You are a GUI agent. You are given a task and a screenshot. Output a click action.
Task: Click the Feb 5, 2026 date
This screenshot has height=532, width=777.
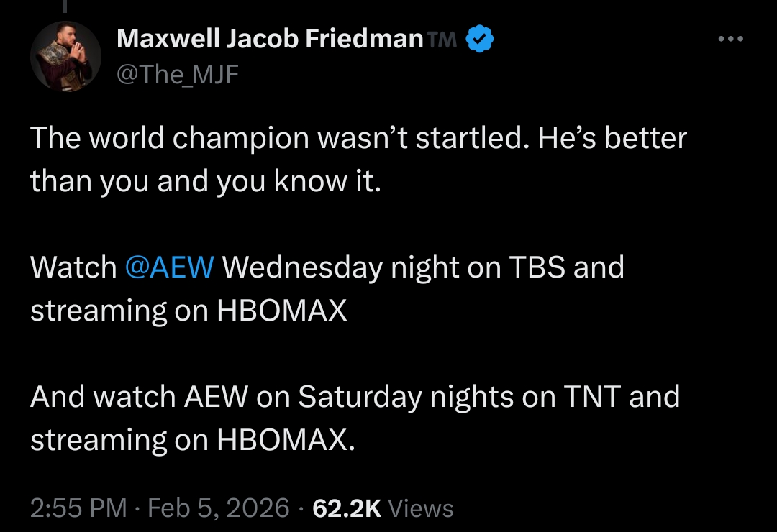pos(218,508)
